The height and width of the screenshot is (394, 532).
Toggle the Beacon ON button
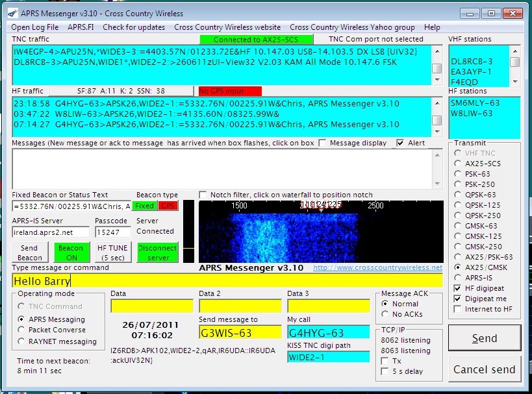click(x=70, y=252)
